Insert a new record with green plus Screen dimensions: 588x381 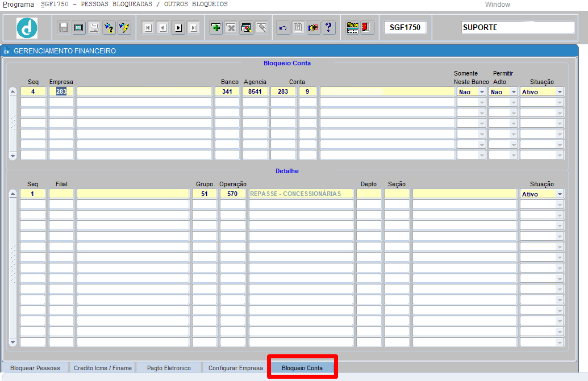tap(216, 27)
